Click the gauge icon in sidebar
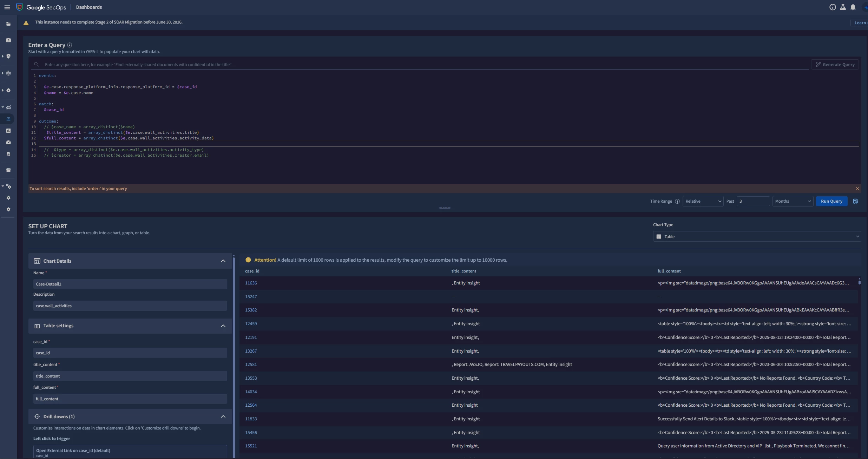Screen dimensions: 868x459 click(8, 142)
